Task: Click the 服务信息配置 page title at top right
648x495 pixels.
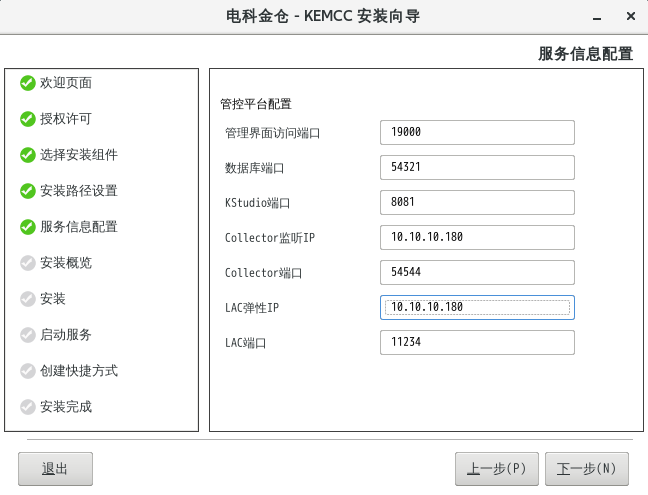Action: (x=585, y=54)
